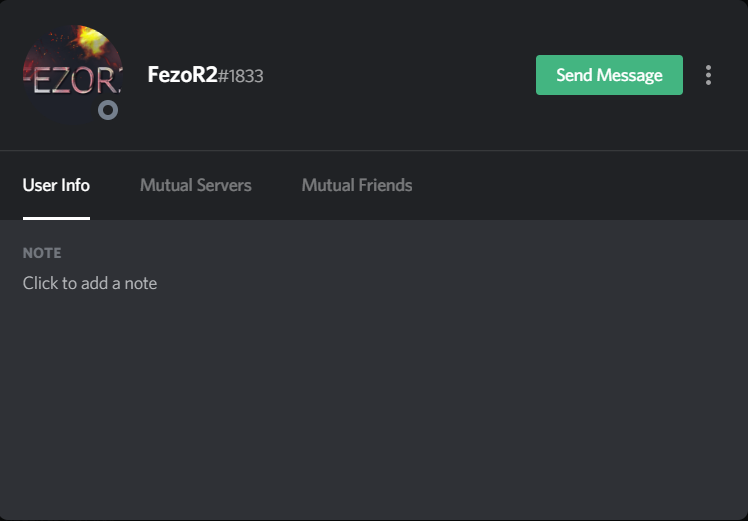Show the profile actions kebab menu
Screen dimensions: 748x521
708,75
